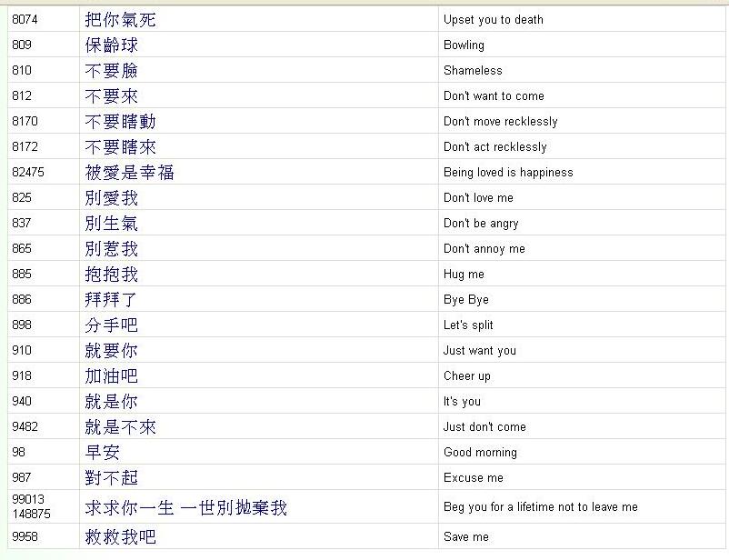Select the Chinese text '不要來'
The height and width of the screenshot is (560, 729).
point(112,96)
